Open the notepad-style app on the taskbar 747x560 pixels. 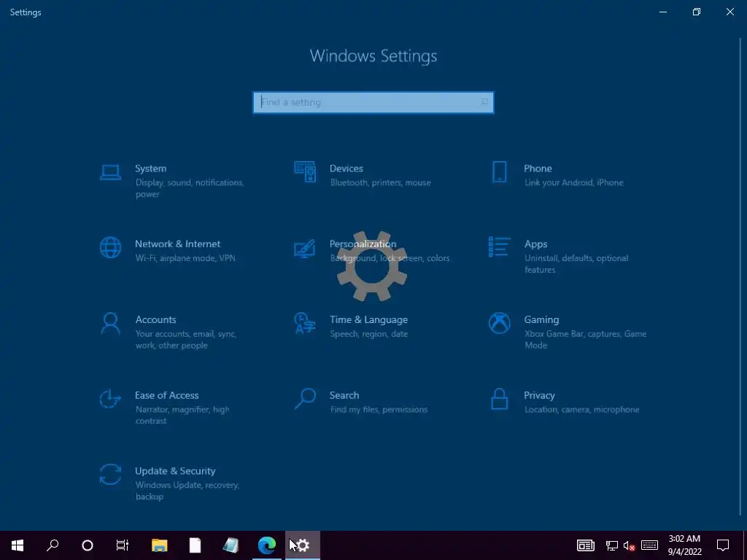click(x=231, y=545)
